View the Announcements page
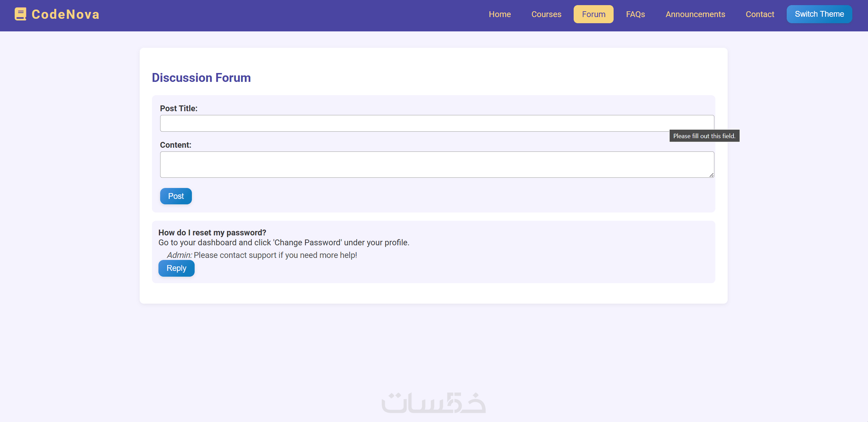Screen dimensions: 868x422 click(x=695, y=14)
